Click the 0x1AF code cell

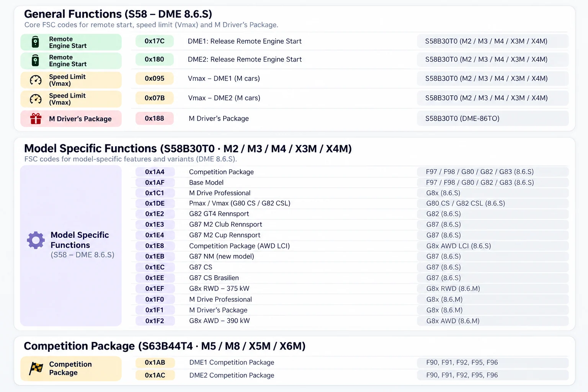coord(155,183)
